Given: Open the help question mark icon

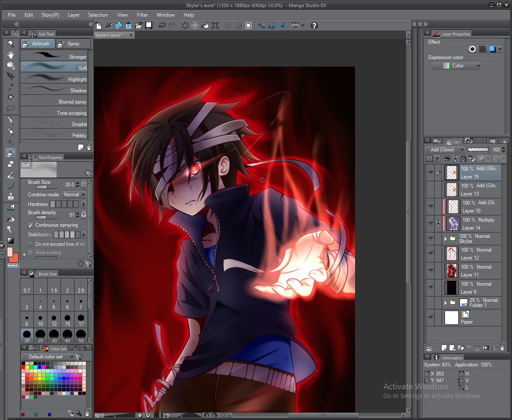Looking at the screenshot, I should tap(314, 26).
